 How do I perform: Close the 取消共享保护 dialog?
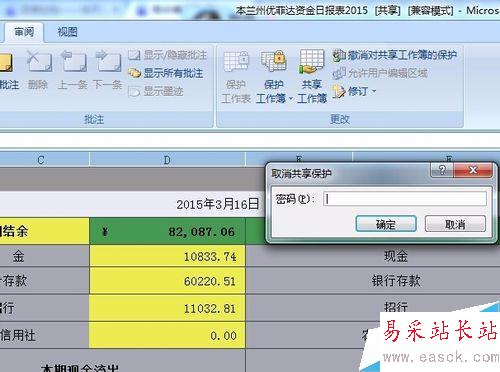pyautogui.click(x=473, y=170)
